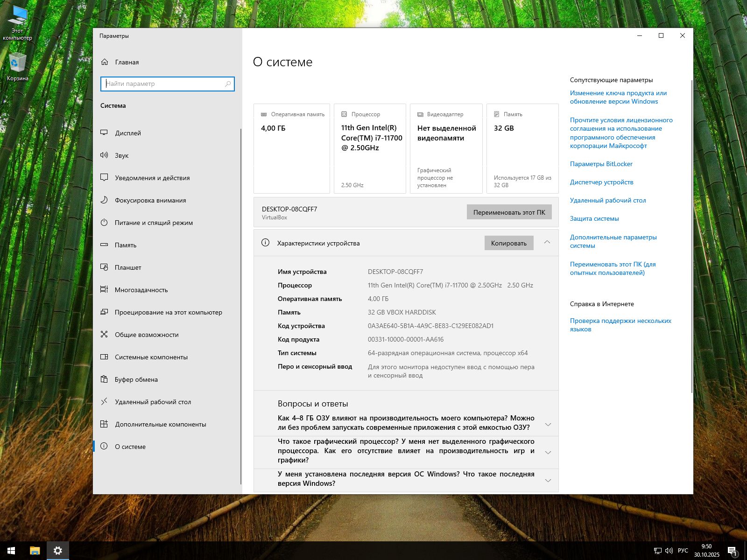This screenshot has width=747, height=560.
Task: Click the settings search field
Action: coord(164,84)
